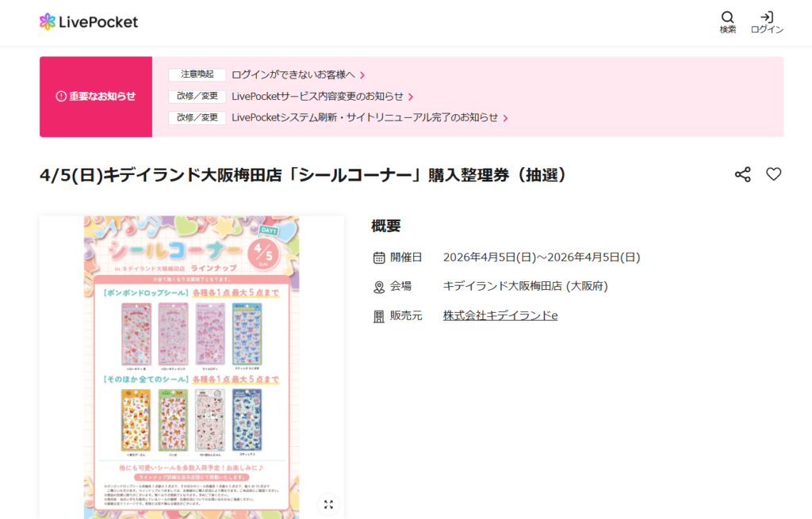Click the chevron after サービス内容変更のお知らせ
Viewport: 812px width, 519px height.
tap(411, 97)
